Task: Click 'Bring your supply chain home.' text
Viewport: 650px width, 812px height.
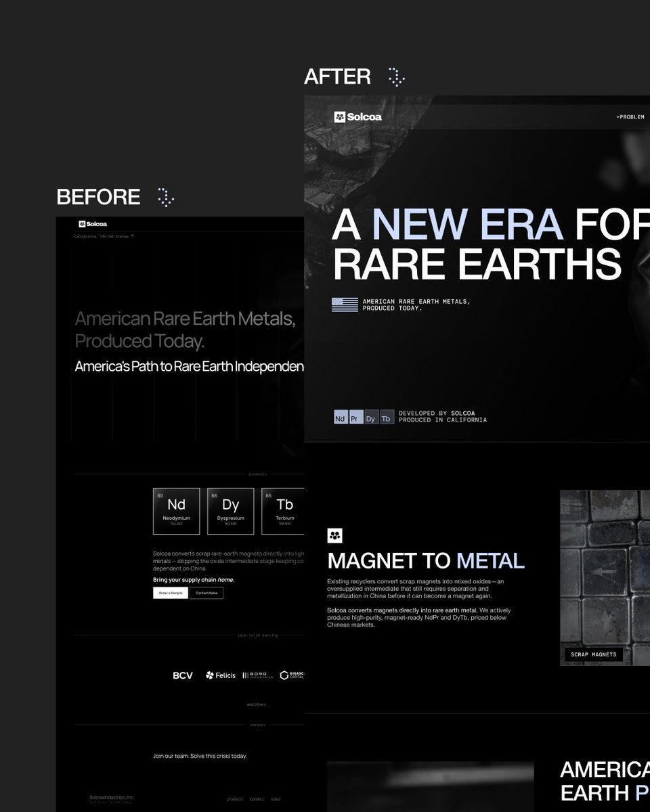Action: pyautogui.click(x=194, y=580)
